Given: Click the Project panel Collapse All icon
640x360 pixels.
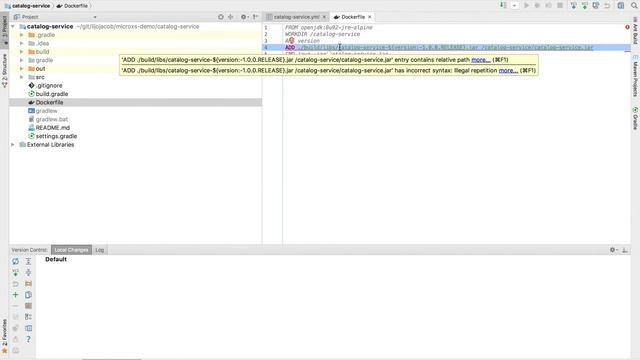Looking at the screenshot, I should coord(231,17).
